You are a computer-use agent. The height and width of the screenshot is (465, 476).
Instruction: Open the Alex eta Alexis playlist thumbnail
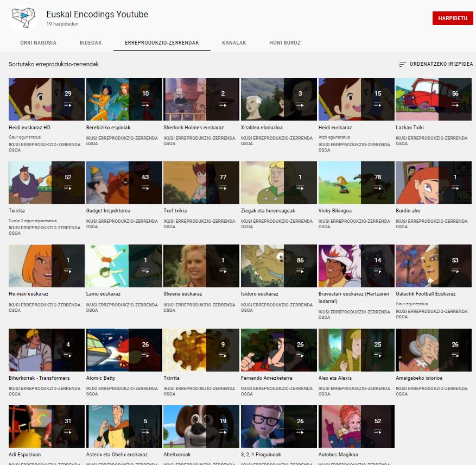tap(357, 350)
